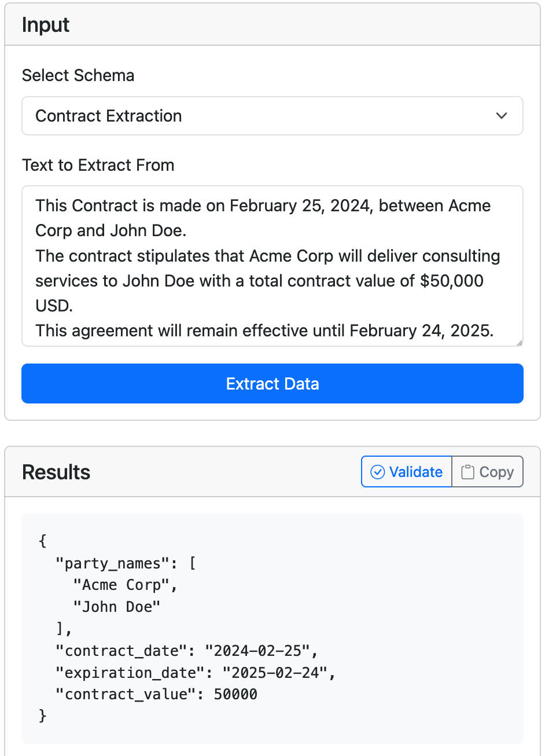
Task: Click the Input section header
Action: 45,24
